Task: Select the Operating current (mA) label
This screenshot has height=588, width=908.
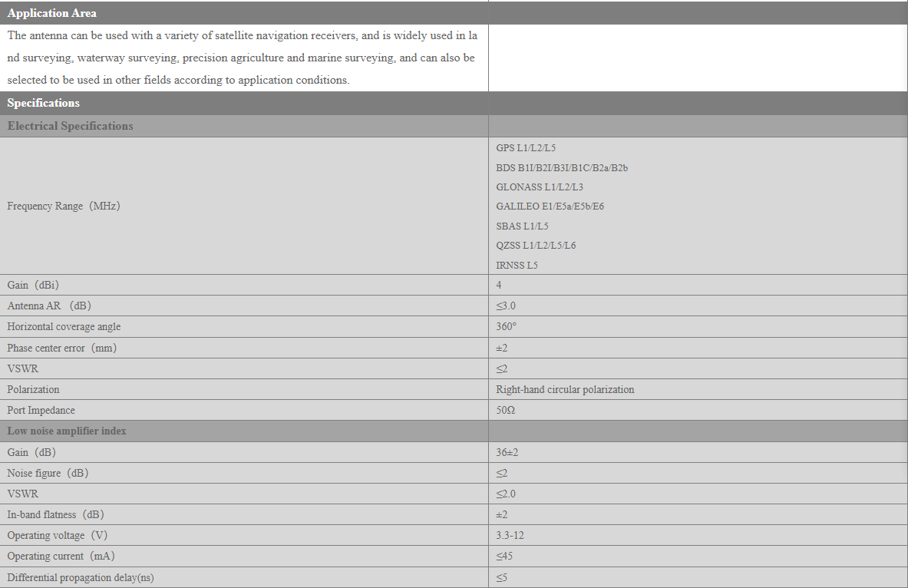Action: [61, 556]
